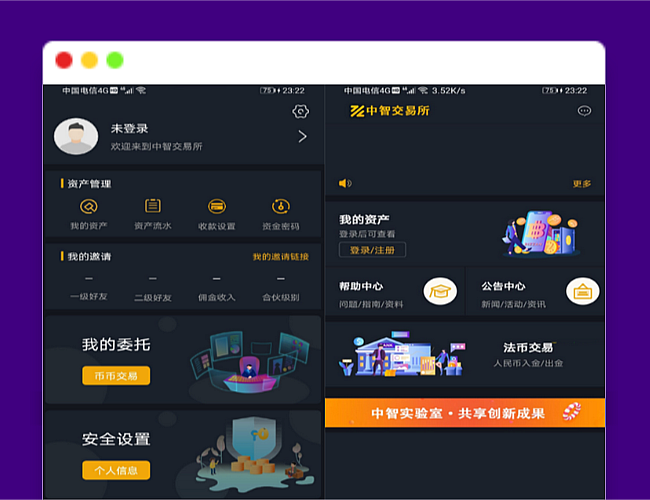Click the 我的邀请 section heading

89,257
